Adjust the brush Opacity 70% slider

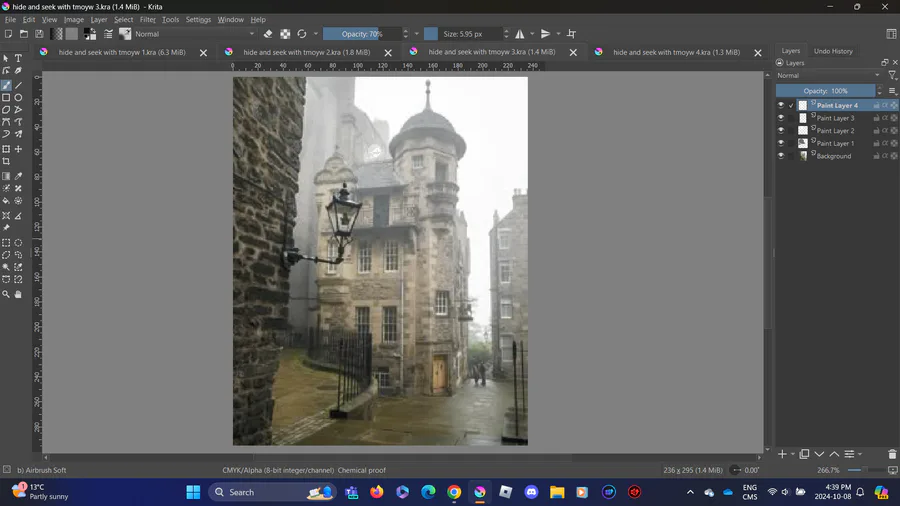[362, 34]
